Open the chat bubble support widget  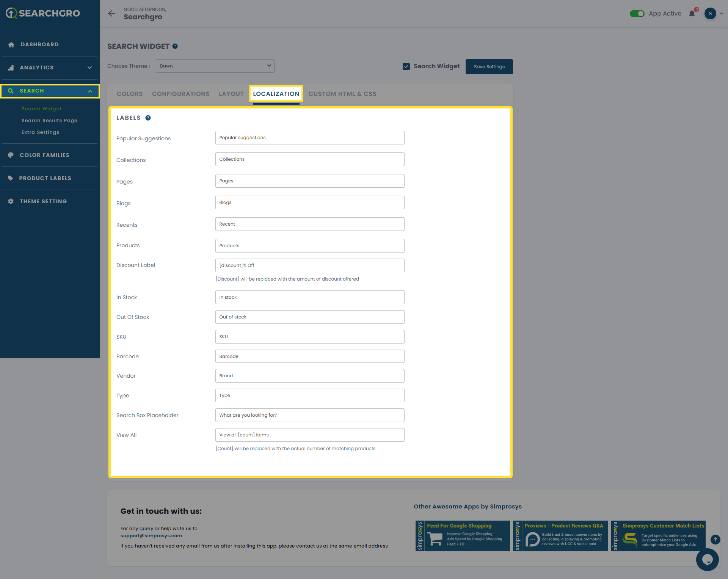point(707,559)
